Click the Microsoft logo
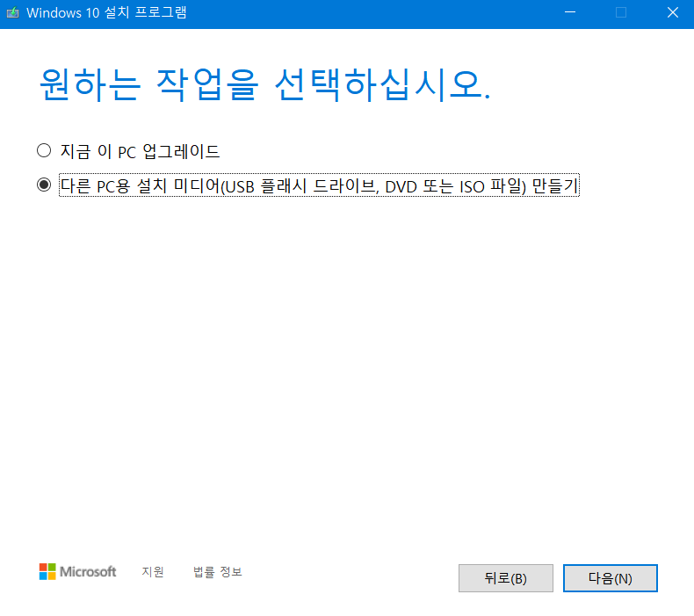694x616 pixels. (77, 572)
